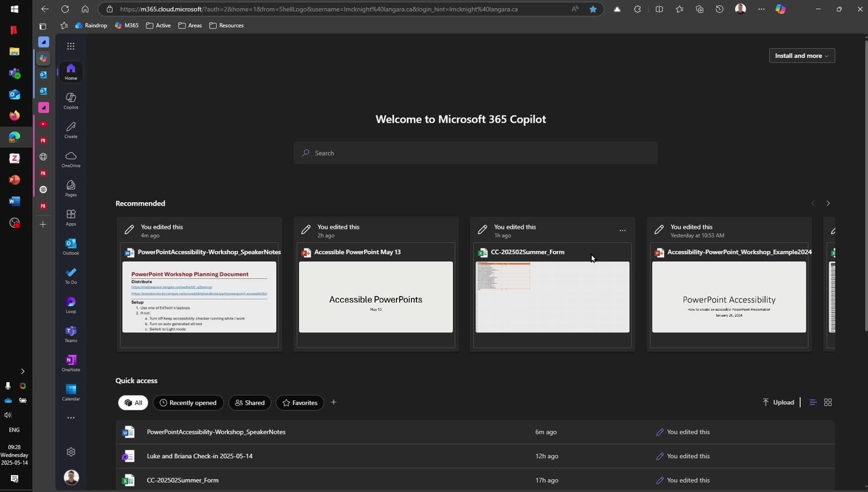The image size is (868, 492).
Task: Open the Loop app icon
Action: click(x=71, y=305)
